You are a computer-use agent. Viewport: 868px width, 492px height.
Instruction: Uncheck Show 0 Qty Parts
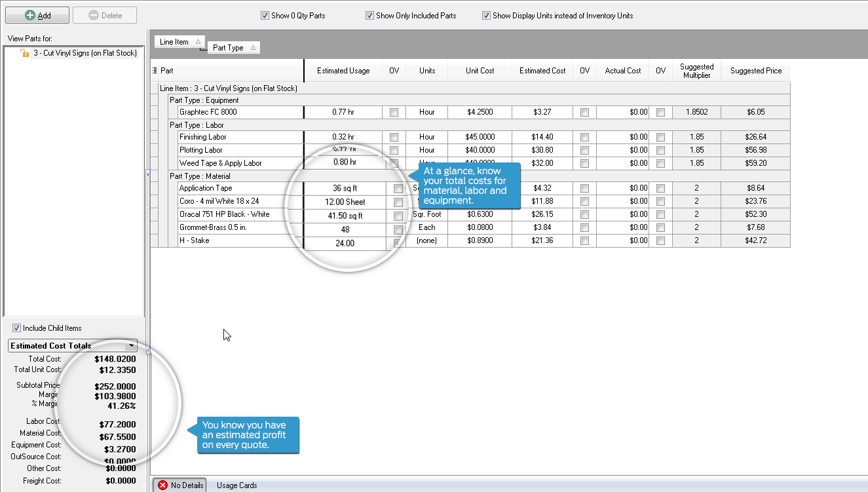(x=265, y=16)
